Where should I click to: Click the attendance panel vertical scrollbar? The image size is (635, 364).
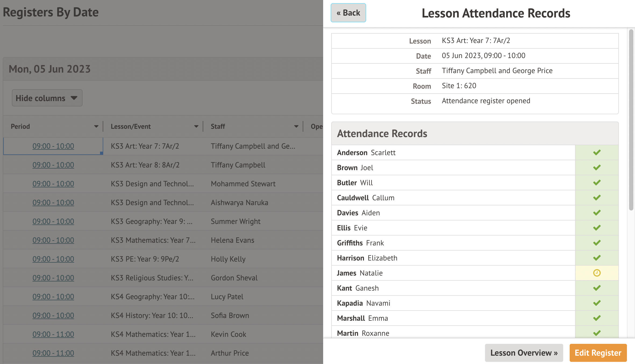coord(631,120)
